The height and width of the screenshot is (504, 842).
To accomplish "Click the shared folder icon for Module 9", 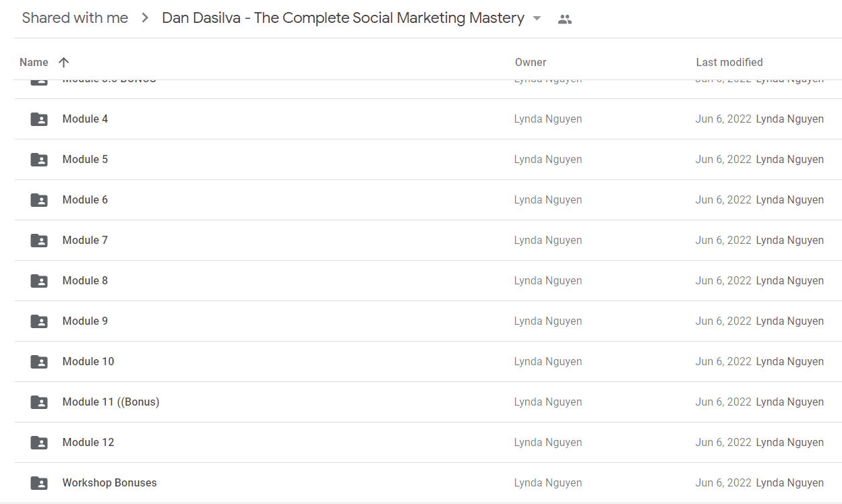I will point(39,321).
